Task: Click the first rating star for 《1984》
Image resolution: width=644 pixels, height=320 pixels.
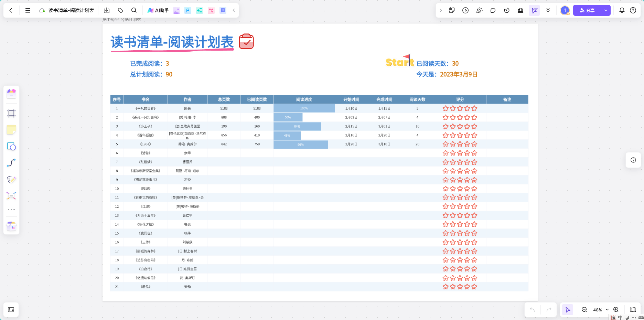Action: click(x=446, y=144)
